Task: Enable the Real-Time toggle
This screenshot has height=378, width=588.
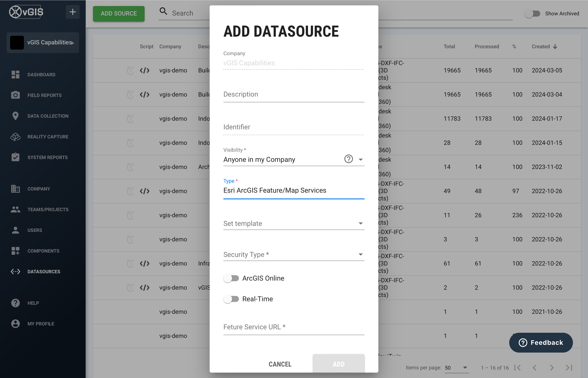Action: point(231,299)
